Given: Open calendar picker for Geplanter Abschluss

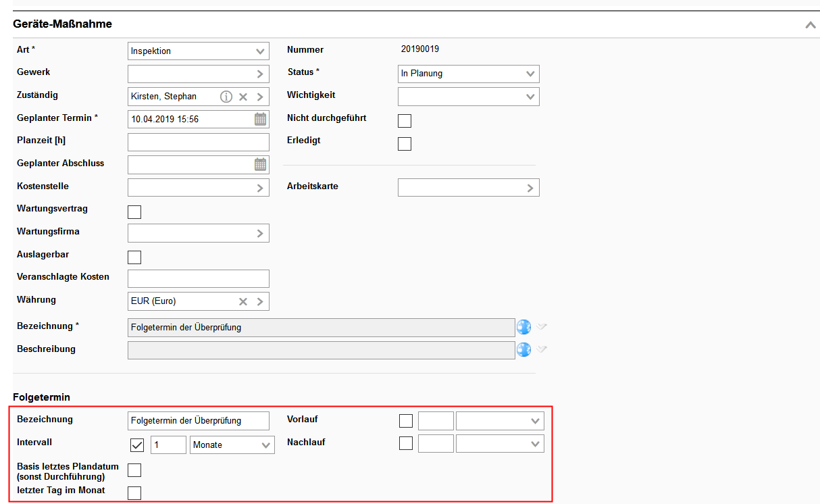Looking at the screenshot, I should pyautogui.click(x=260, y=165).
